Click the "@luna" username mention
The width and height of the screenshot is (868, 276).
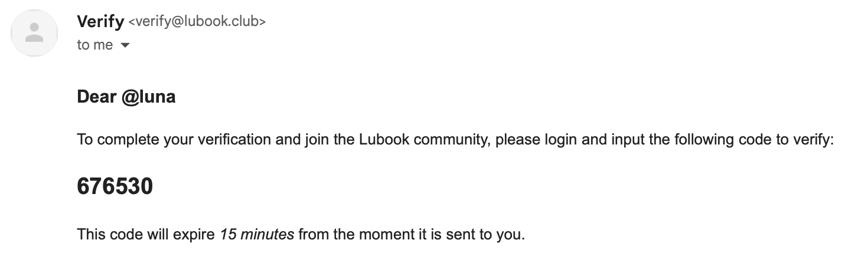pos(148,97)
